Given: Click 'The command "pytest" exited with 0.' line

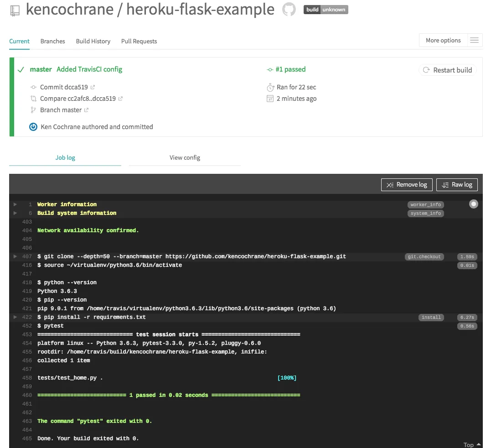Looking at the screenshot, I should [94, 421].
